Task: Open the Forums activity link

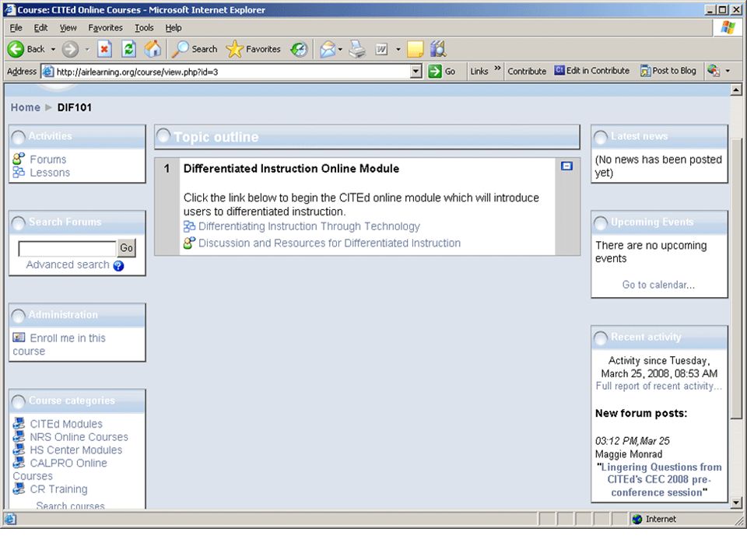Action: (47, 159)
